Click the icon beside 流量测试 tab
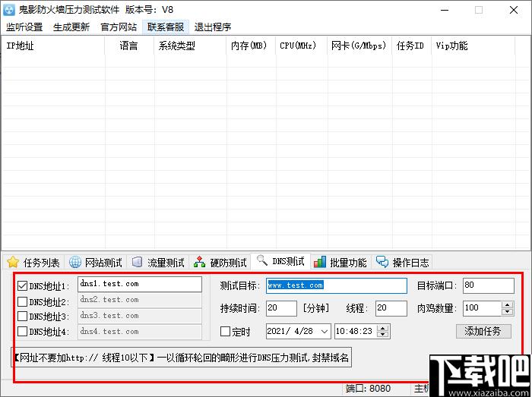 137,262
